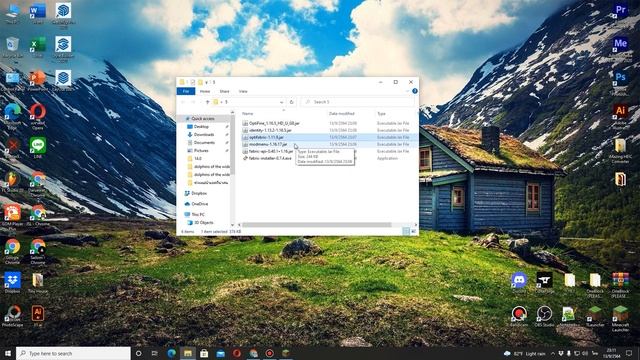Open Desktop in navigation pane
The width and height of the screenshot is (640, 360).
(x=201, y=127)
